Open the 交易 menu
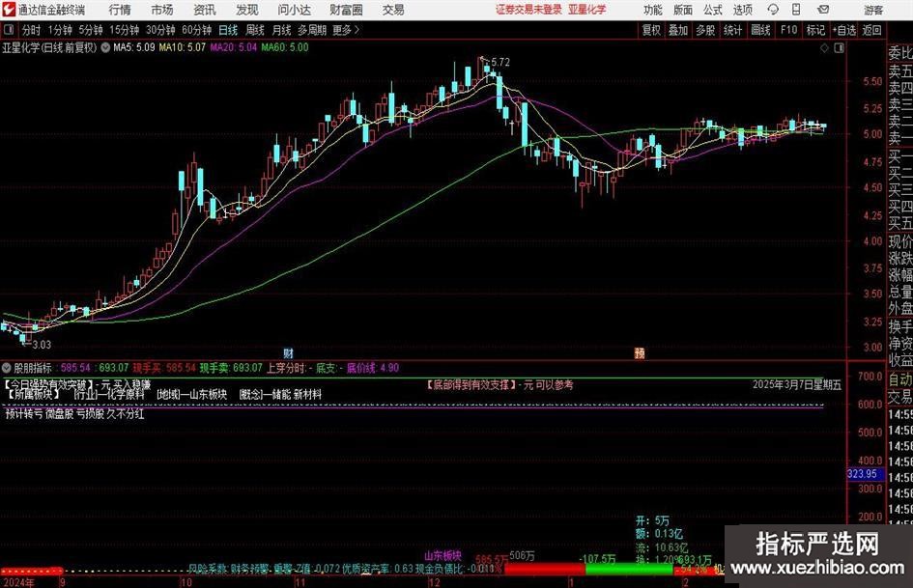This screenshot has height=588, width=913. (x=393, y=10)
